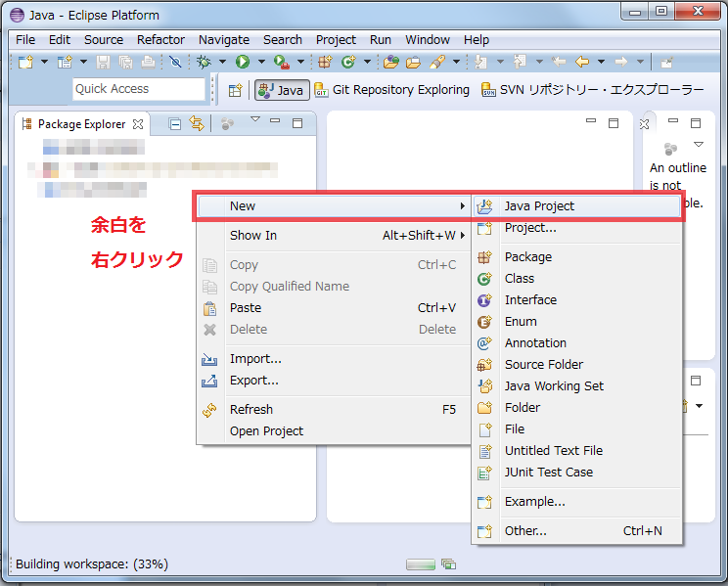Click the Open Perspective icon
728x586 pixels.
pyautogui.click(x=235, y=90)
